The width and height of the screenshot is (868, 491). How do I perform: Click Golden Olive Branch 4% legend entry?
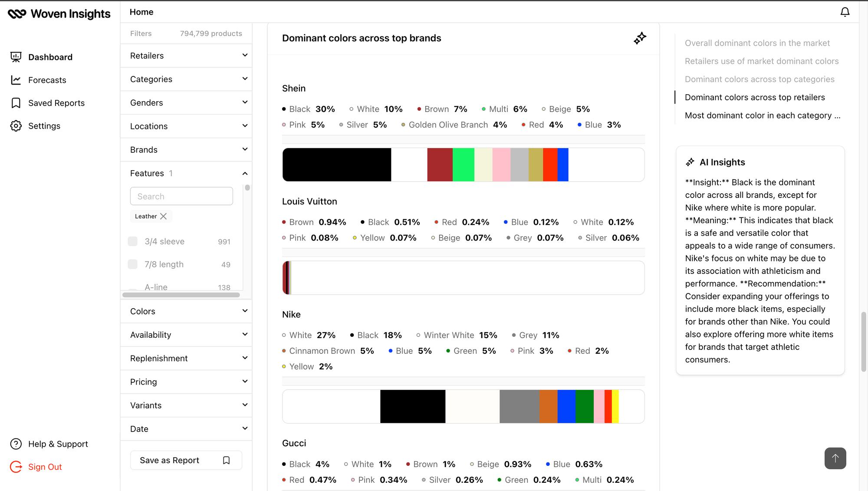pyautogui.click(x=454, y=125)
